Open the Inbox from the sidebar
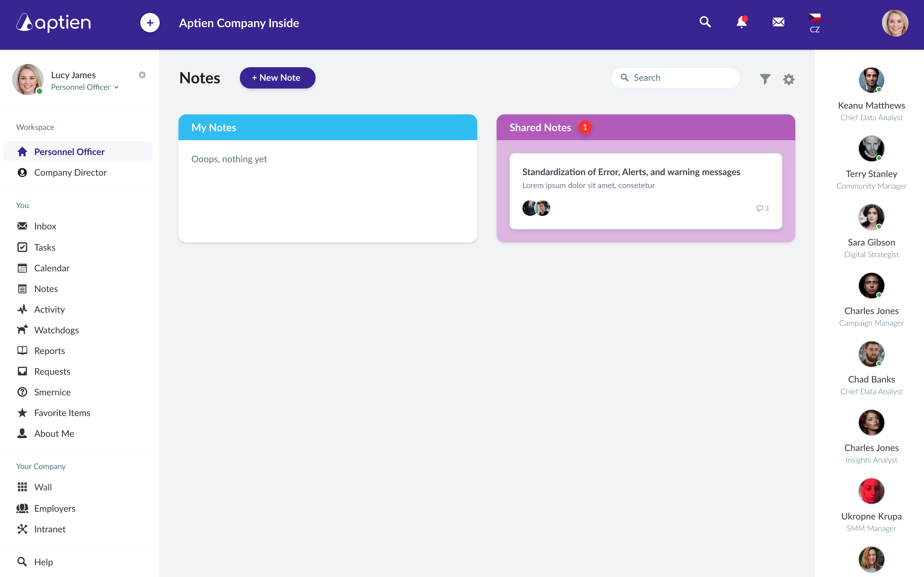 45,226
